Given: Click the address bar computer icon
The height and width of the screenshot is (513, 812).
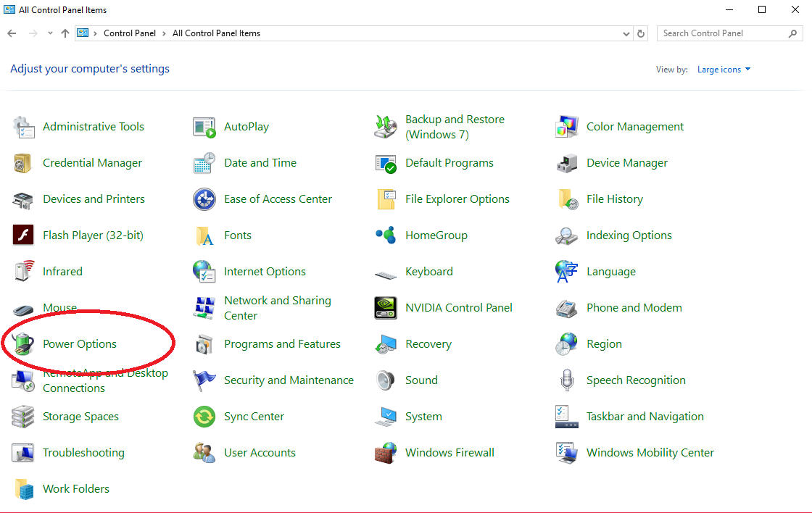Looking at the screenshot, I should click(83, 33).
